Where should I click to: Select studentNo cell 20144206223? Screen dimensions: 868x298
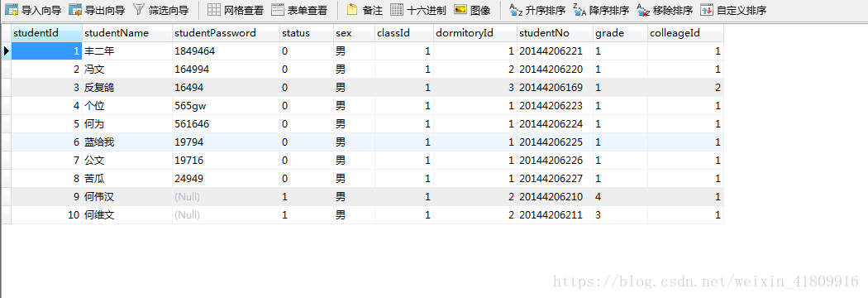(555, 106)
